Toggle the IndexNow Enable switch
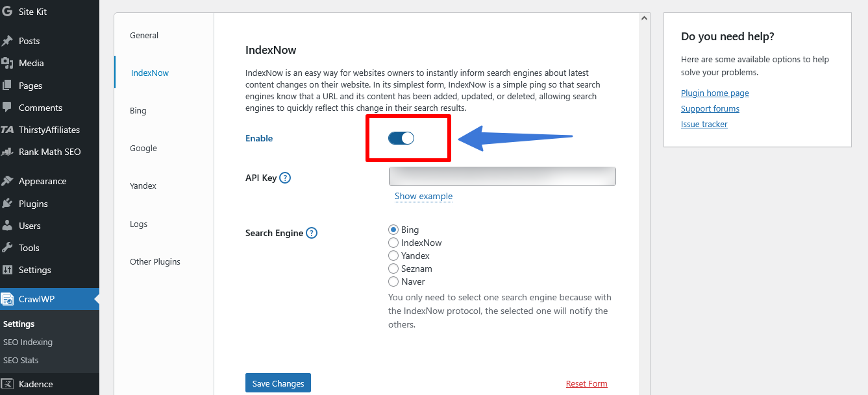Image resolution: width=868 pixels, height=395 pixels. click(x=401, y=138)
